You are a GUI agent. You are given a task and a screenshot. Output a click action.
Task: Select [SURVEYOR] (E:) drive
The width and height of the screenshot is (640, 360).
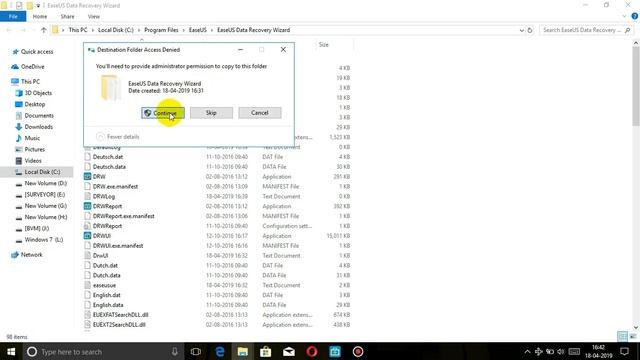point(40,195)
